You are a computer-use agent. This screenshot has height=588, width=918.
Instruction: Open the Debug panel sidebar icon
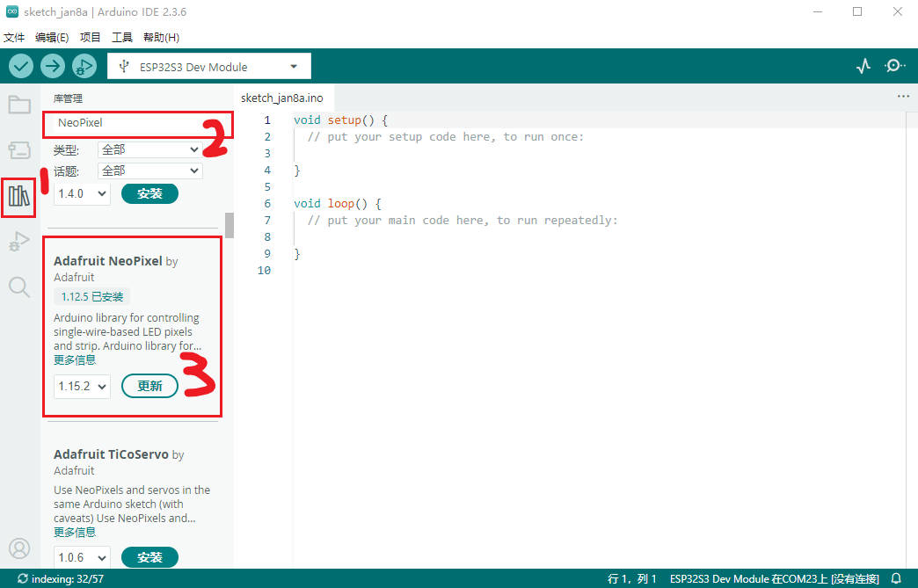click(19, 242)
